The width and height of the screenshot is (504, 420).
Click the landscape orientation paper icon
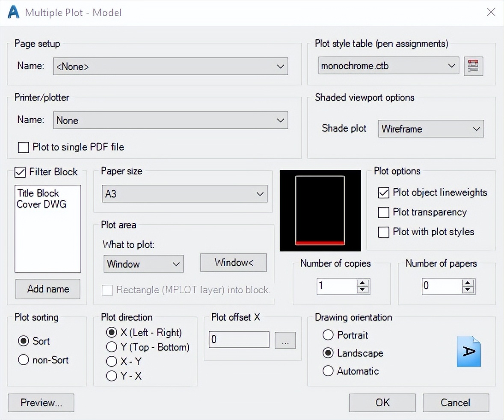coord(469,352)
